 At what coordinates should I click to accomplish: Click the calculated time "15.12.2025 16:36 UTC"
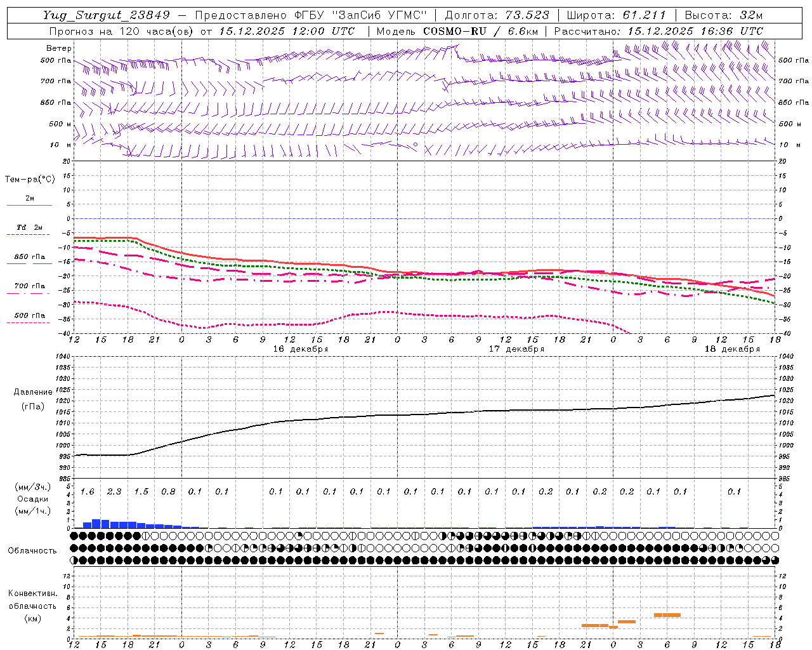pyautogui.click(x=695, y=31)
